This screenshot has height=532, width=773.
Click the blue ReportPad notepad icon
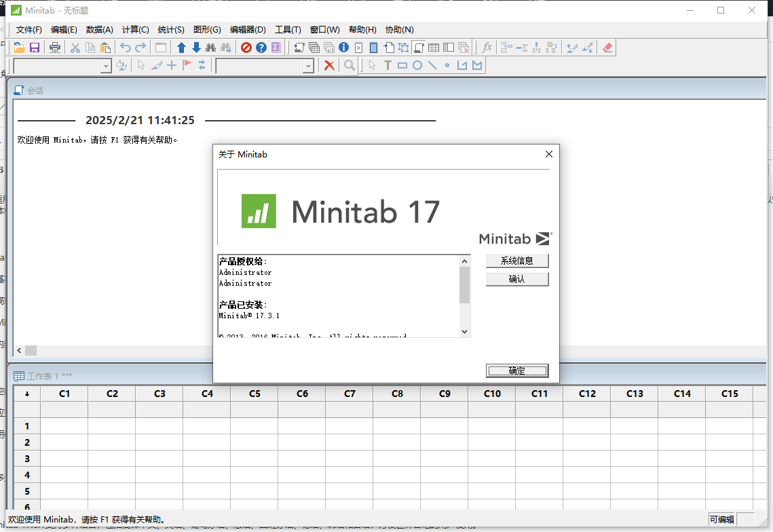tap(374, 47)
